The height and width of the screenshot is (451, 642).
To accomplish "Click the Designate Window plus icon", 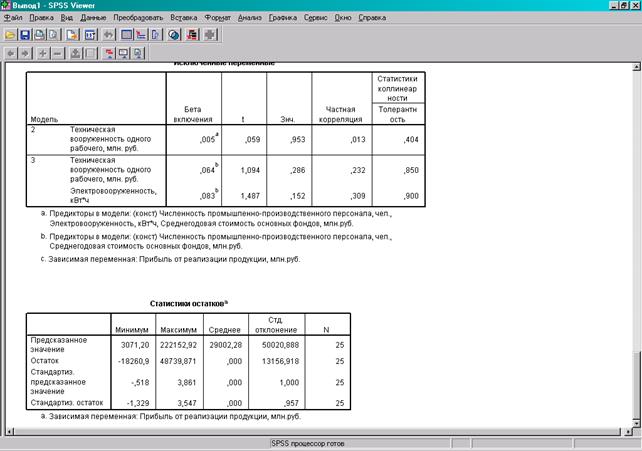I will 210,35.
